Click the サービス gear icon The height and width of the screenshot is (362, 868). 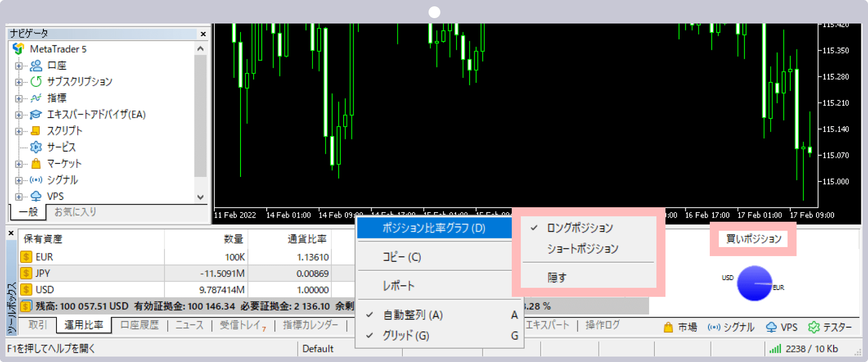(36, 147)
